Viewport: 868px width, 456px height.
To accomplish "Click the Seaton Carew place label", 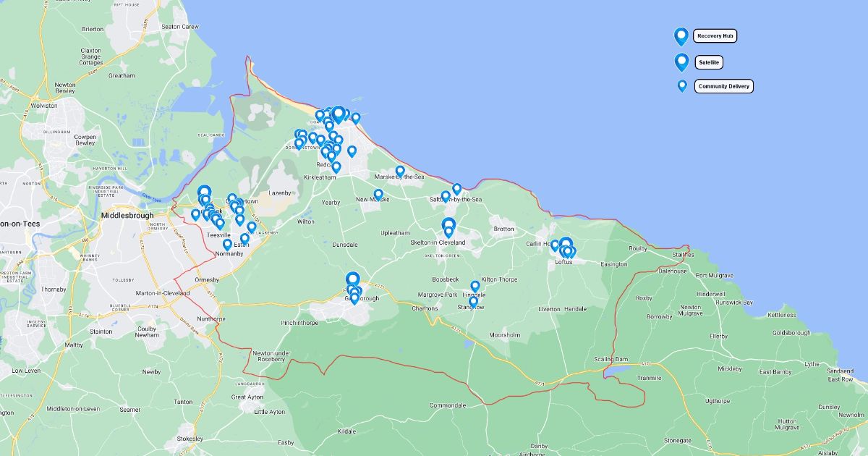I will [x=180, y=27].
